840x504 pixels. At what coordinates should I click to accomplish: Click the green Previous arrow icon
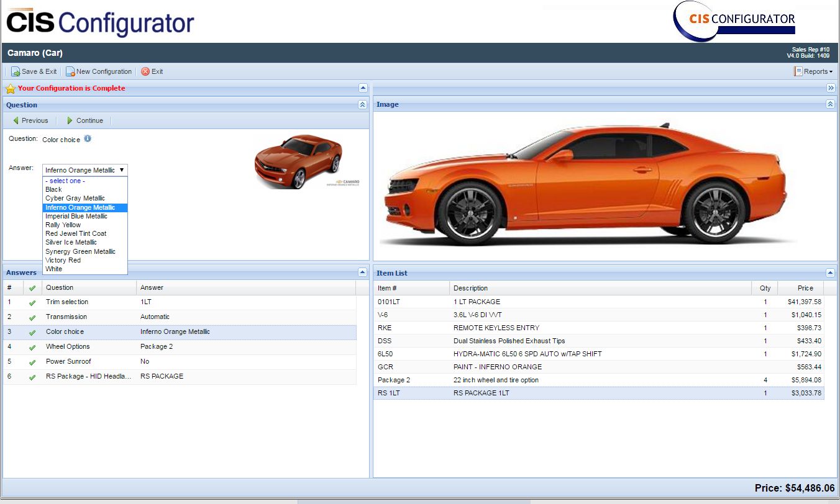(16, 120)
